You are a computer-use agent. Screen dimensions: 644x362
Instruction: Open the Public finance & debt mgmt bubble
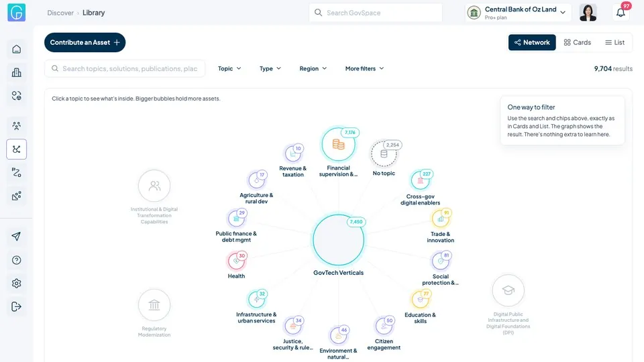tap(236, 219)
